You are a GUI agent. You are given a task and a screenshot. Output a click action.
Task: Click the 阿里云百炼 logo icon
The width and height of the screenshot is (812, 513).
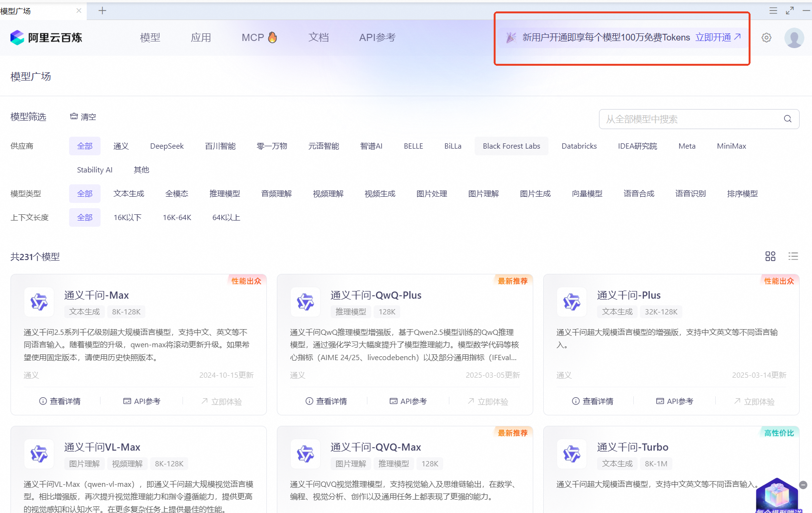(17, 38)
